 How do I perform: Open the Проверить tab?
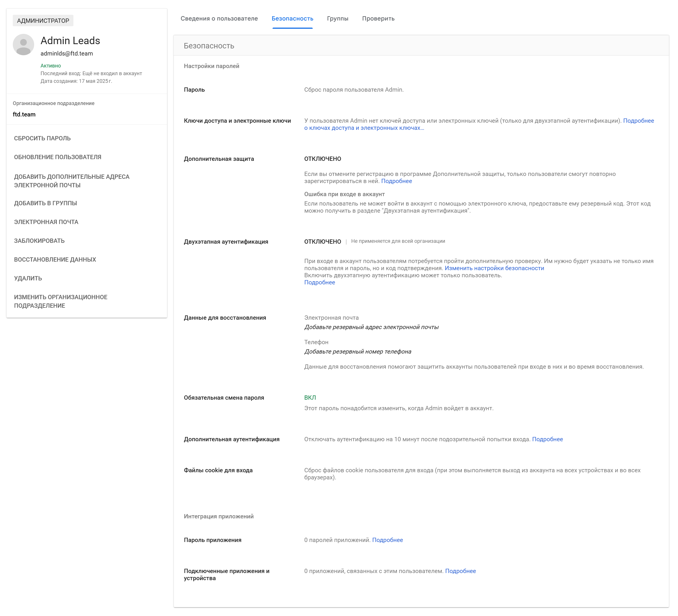tap(378, 19)
